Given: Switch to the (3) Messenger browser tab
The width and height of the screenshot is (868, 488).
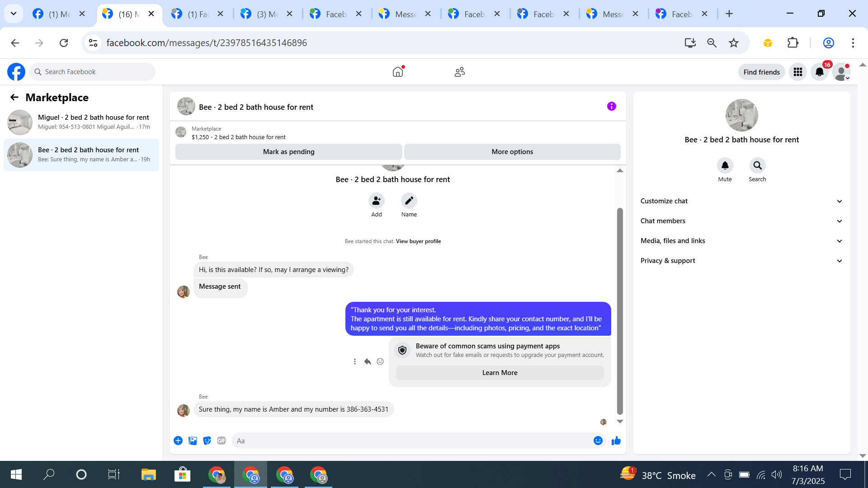Looking at the screenshot, I should tap(267, 14).
